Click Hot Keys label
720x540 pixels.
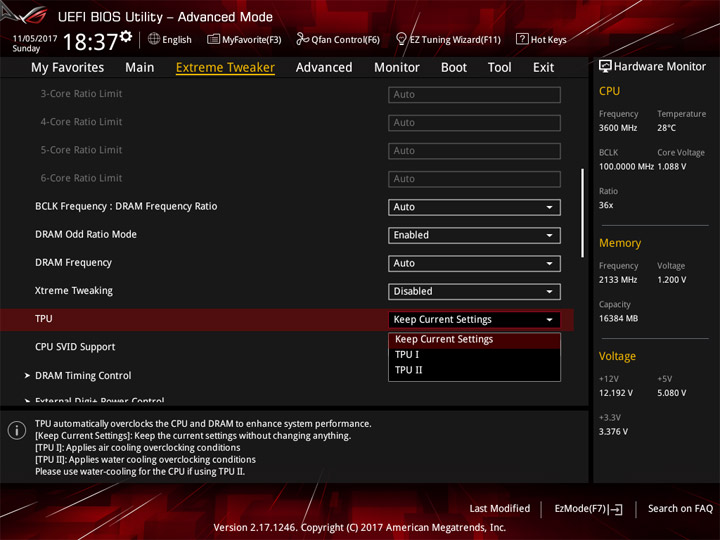click(549, 39)
